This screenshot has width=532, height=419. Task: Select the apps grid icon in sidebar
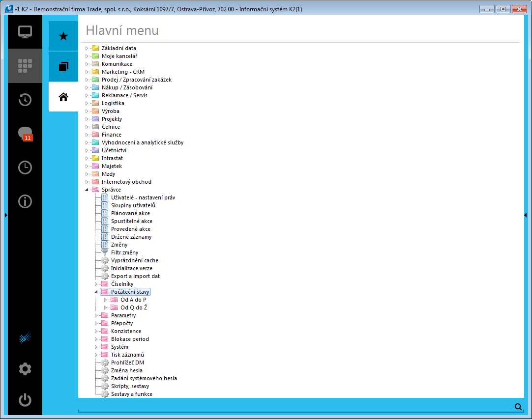[x=25, y=66]
